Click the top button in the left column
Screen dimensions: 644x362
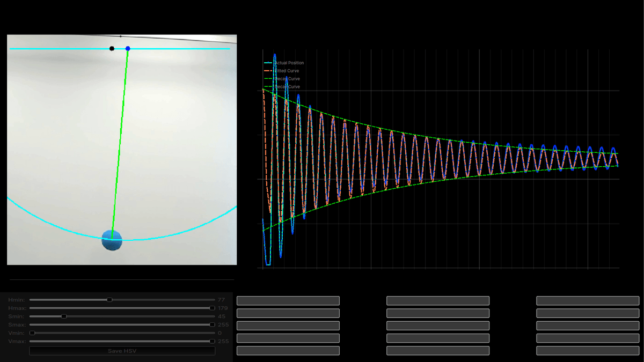288,301
